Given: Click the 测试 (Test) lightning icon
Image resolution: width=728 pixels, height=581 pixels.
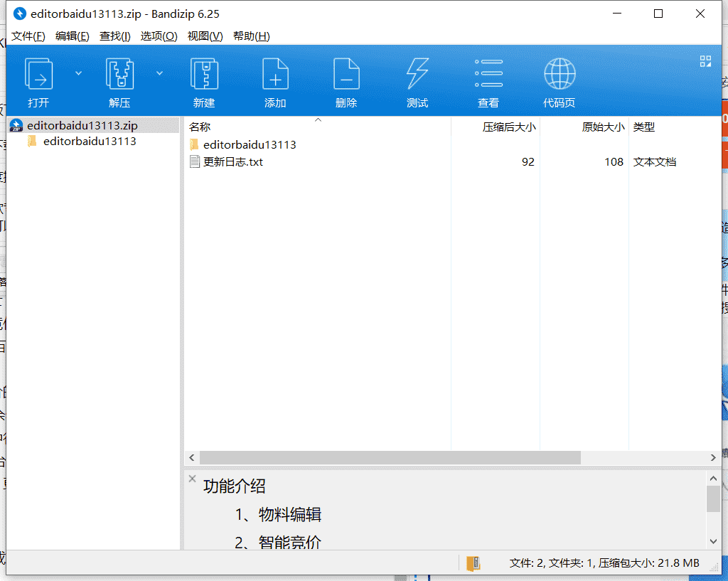Looking at the screenshot, I should [x=417, y=73].
